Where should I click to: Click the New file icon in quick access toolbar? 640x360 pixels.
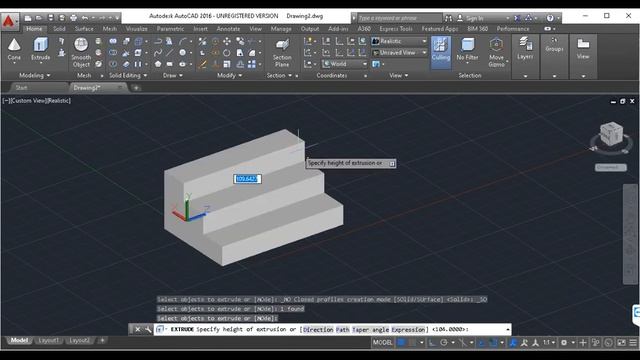[x=28, y=18]
